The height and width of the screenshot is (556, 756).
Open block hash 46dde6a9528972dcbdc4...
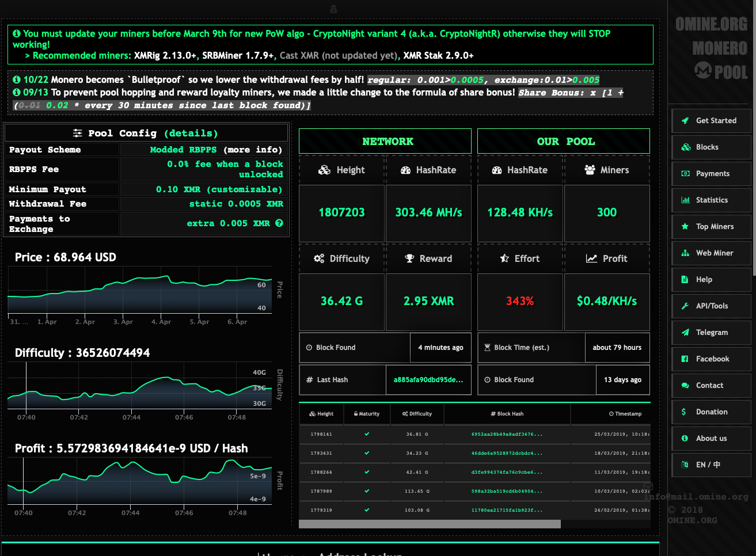coord(507,453)
